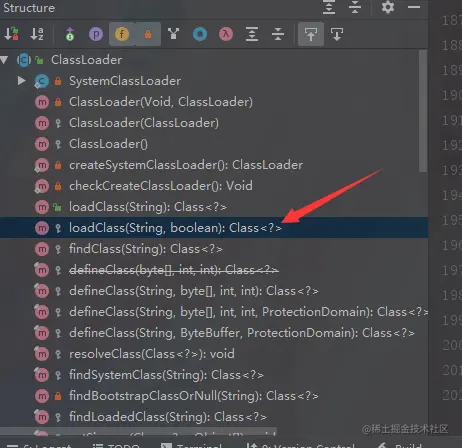
Task: Hide the Structure panel
Action: point(414,7)
